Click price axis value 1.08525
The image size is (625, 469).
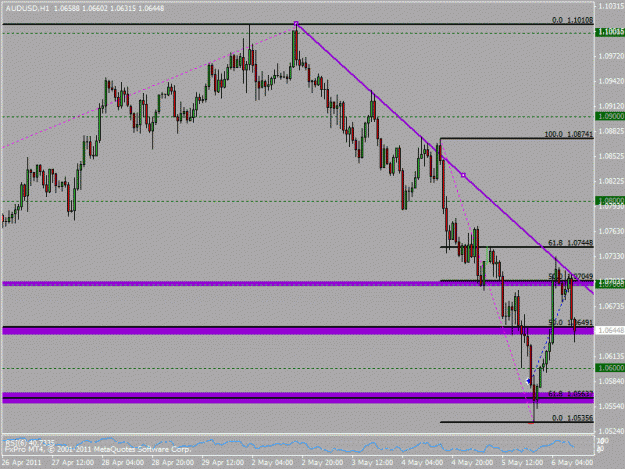tap(611, 156)
